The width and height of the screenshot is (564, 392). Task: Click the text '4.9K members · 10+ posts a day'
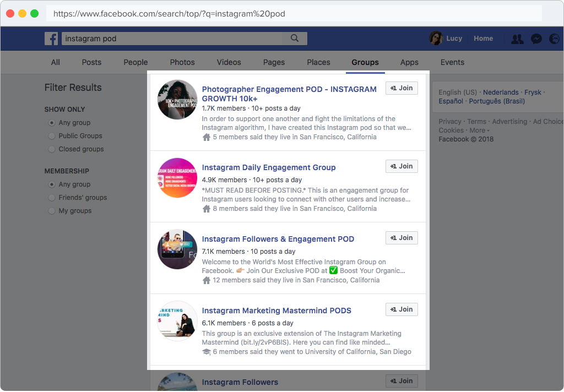[x=252, y=180]
